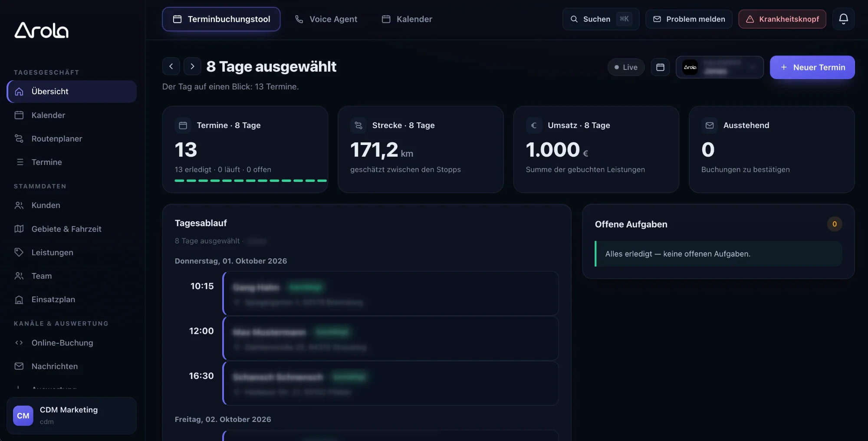Click the Termine progress bar
This screenshot has height=441, width=868.
[250, 181]
